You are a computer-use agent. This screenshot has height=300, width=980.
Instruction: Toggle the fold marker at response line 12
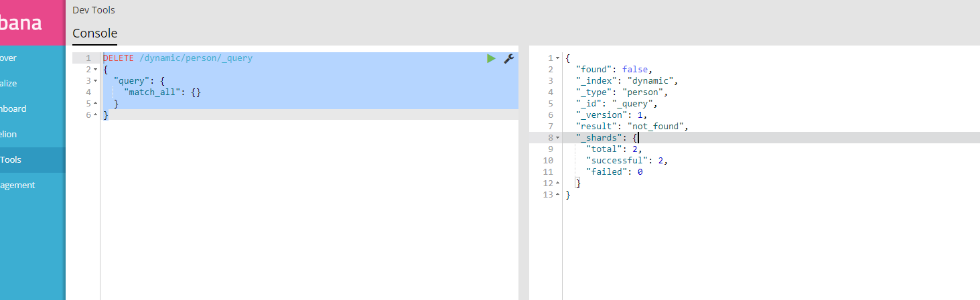558,183
